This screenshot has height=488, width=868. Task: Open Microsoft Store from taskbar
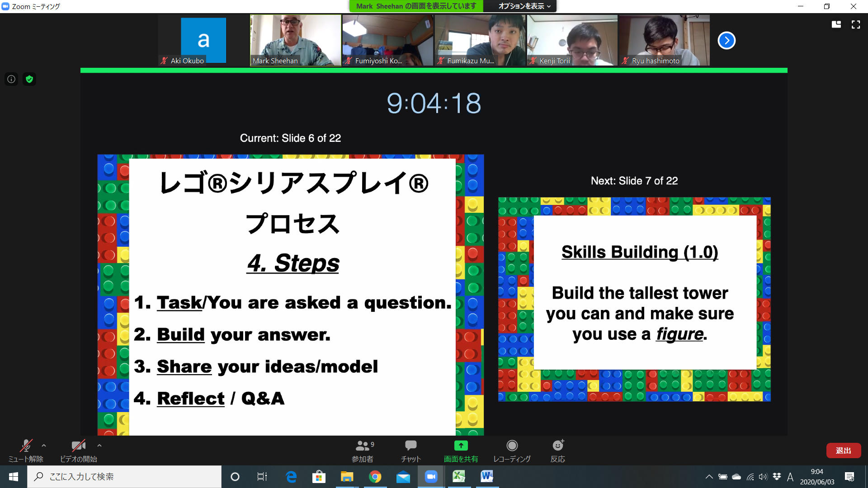click(x=319, y=477)
